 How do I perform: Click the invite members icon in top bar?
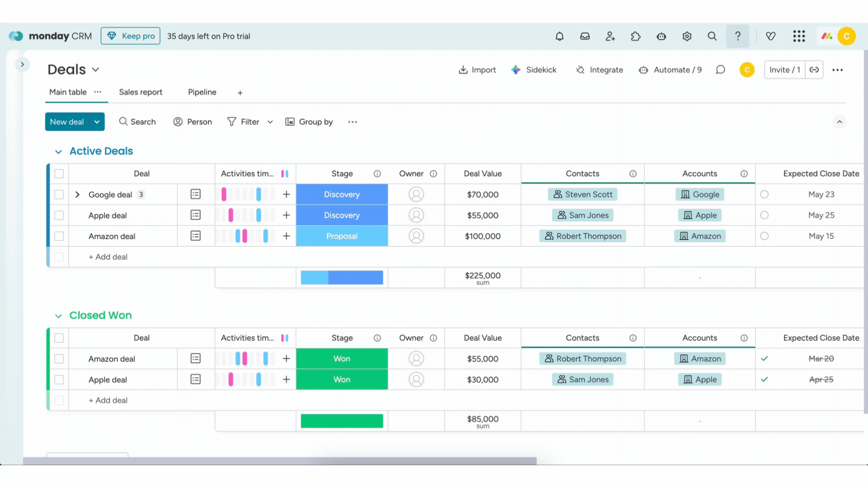(x=610, y=36)
